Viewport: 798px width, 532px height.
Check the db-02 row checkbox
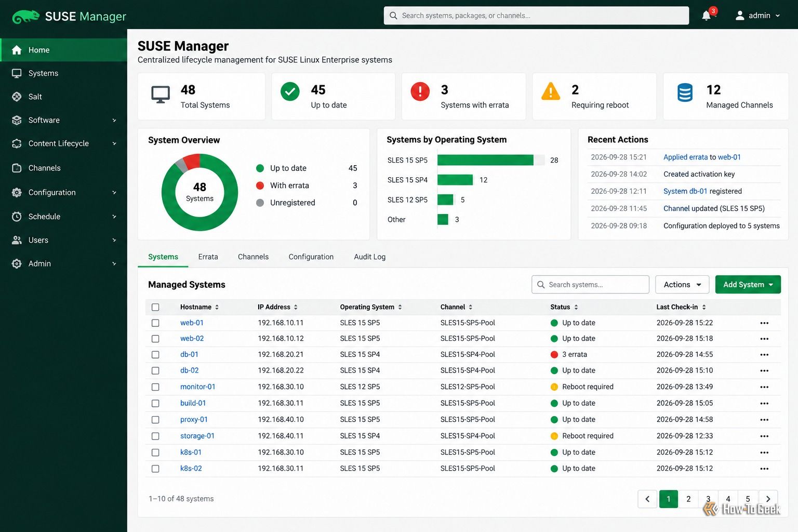pyautogui.click(x=155, y=371)
